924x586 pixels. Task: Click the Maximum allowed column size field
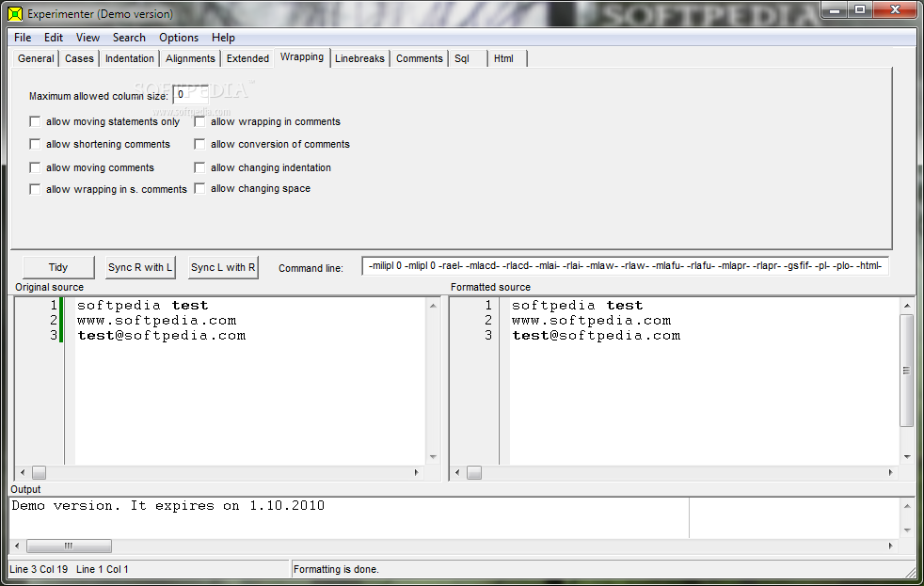coord(190,95)
